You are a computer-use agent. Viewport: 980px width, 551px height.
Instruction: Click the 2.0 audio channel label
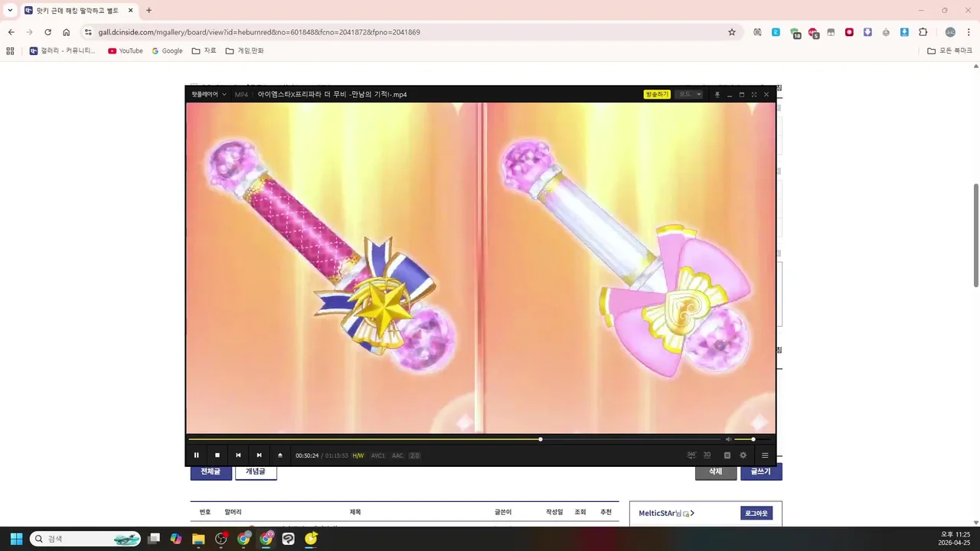[414, 455]
